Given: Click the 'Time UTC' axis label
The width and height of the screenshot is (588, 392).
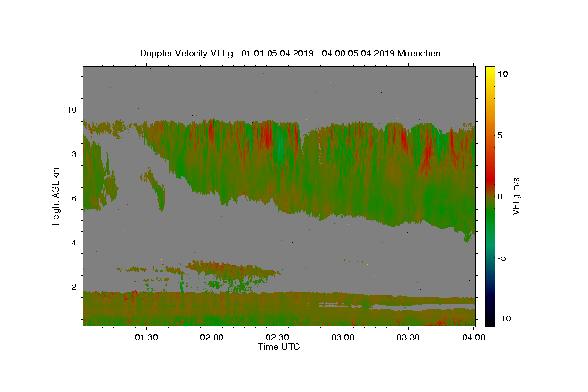Looking at the screenshot, I should [279, 347].
